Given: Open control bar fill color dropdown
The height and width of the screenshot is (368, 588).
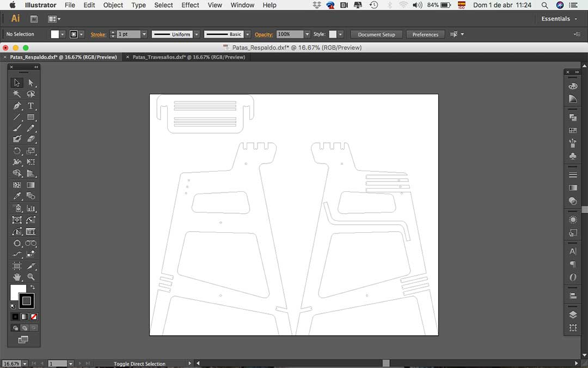Looking at the screenshot, I should click(63, 34).
